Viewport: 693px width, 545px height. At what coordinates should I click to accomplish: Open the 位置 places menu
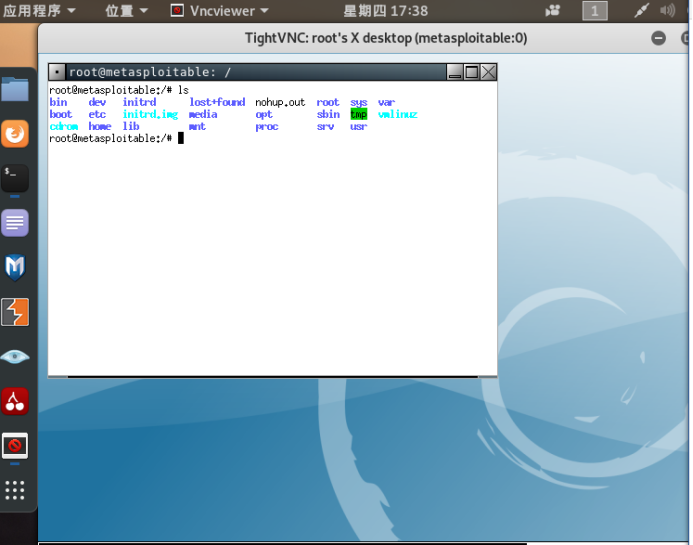(x=126, y=11)
